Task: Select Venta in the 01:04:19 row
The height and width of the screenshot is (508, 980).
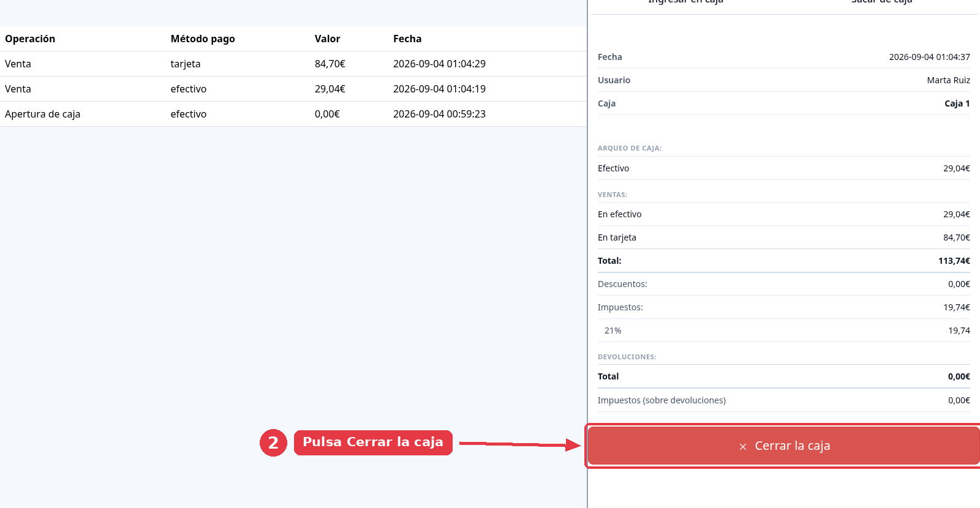Action: tap(18, 89)
